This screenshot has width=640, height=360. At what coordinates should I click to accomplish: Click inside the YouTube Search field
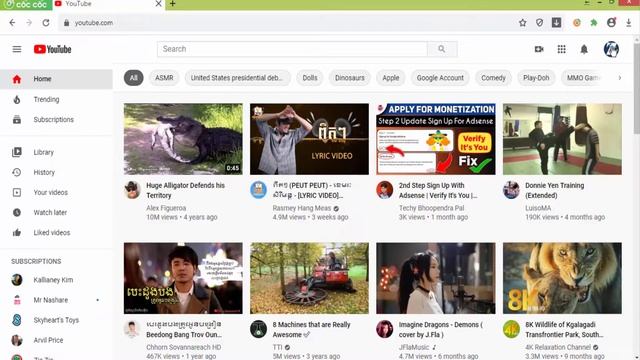(x=292, y=49)
